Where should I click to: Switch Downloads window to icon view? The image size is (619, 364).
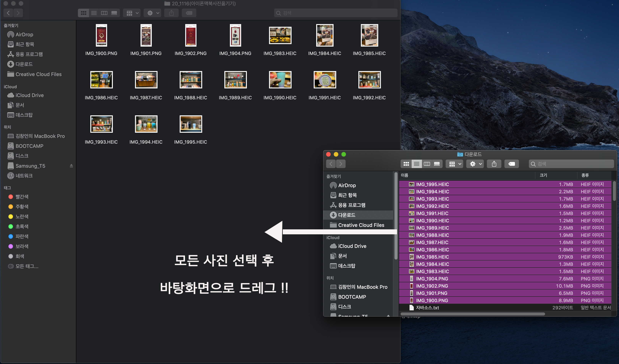click(406, 164)
